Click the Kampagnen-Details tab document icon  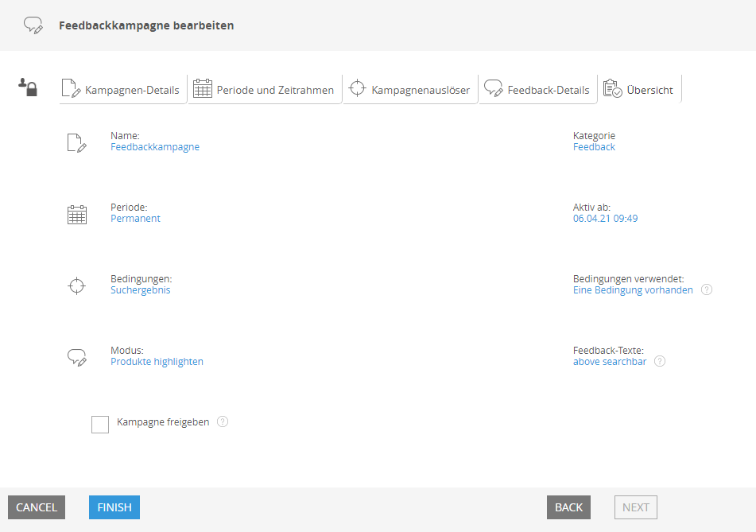point(71,89)
